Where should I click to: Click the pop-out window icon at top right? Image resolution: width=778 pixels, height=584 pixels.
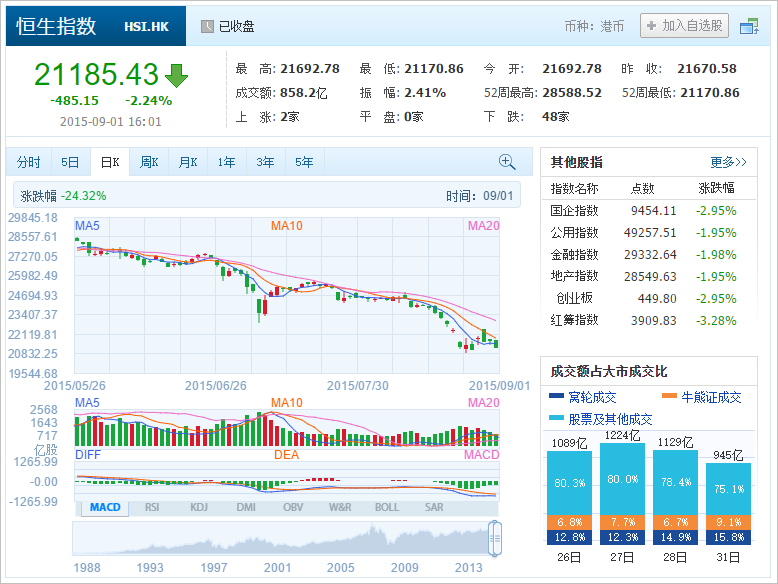click(x=749, y=26)
